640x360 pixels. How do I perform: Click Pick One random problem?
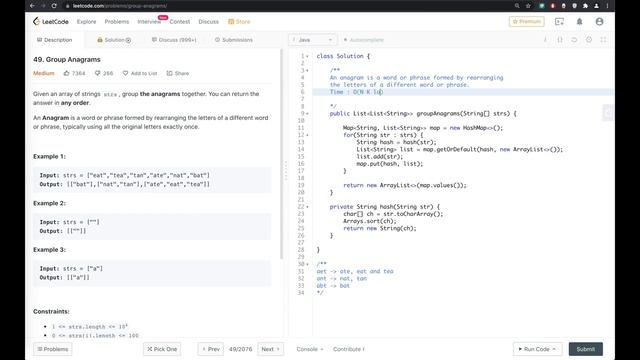click(x=162, y=349)
